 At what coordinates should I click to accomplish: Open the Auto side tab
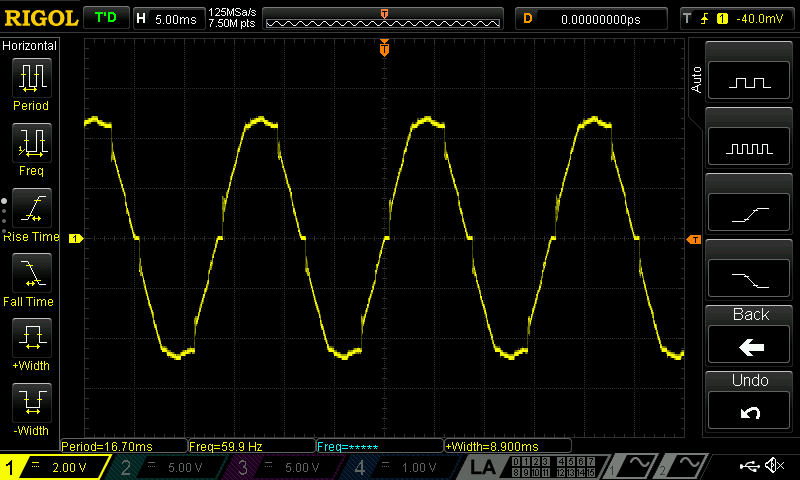tap(696, 80)
